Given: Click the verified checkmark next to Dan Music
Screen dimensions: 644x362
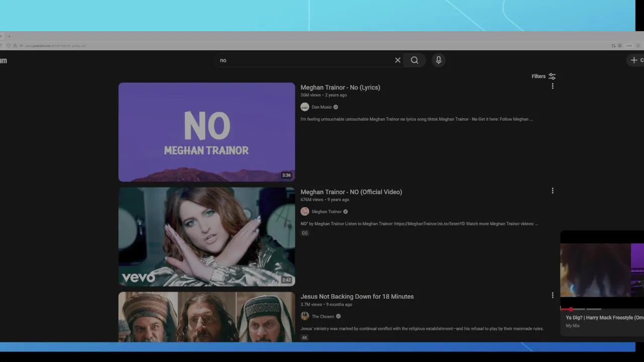Looking at the screenshot, I should pyautogui.click(x=336, y=107).
